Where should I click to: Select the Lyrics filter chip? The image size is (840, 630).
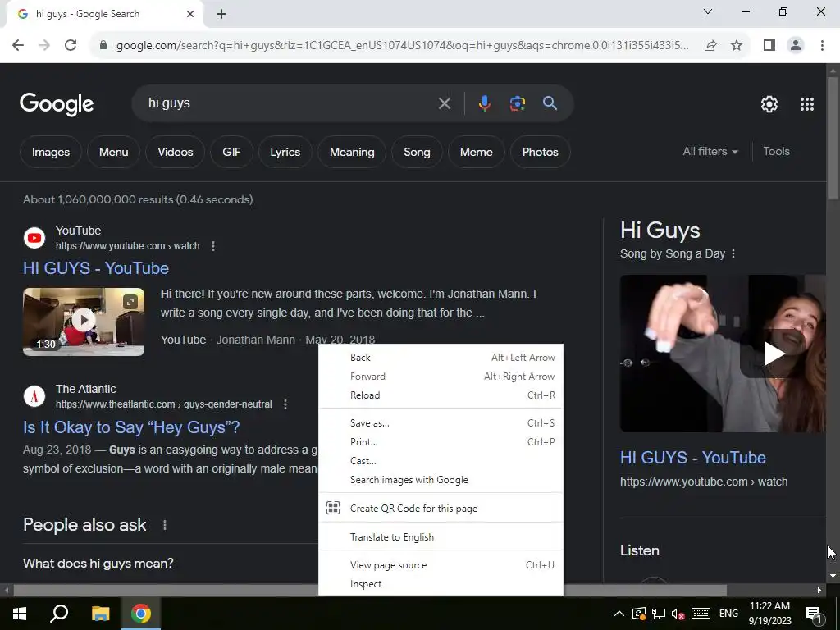pos(285,152)
